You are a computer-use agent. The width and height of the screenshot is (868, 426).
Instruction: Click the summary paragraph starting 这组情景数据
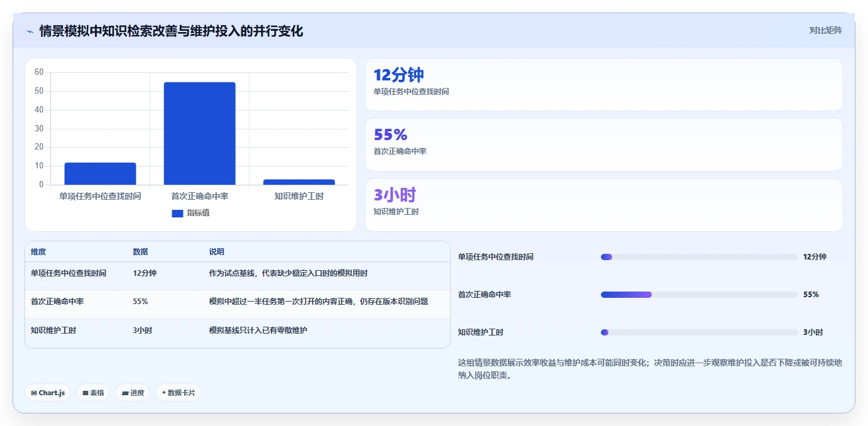click(650, 369)
